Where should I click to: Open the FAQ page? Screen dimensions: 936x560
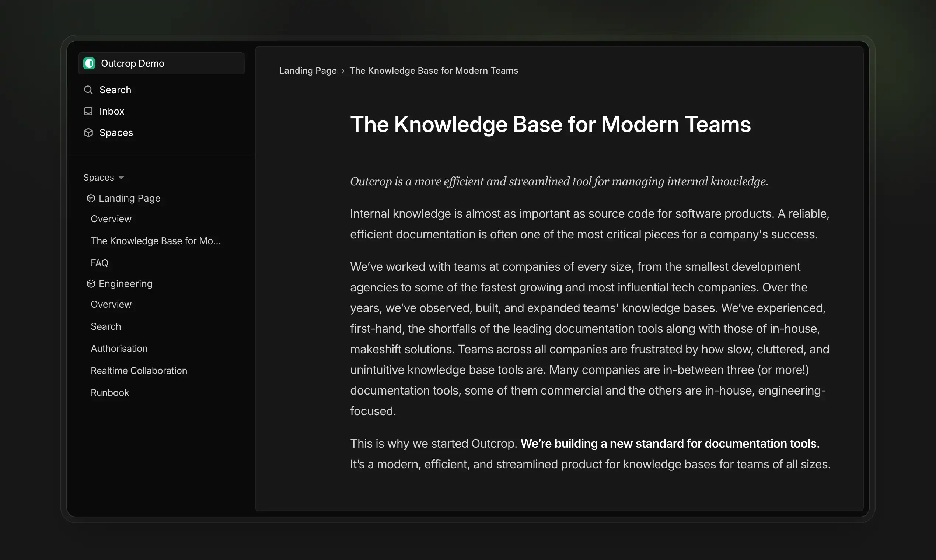pos(99,263)
